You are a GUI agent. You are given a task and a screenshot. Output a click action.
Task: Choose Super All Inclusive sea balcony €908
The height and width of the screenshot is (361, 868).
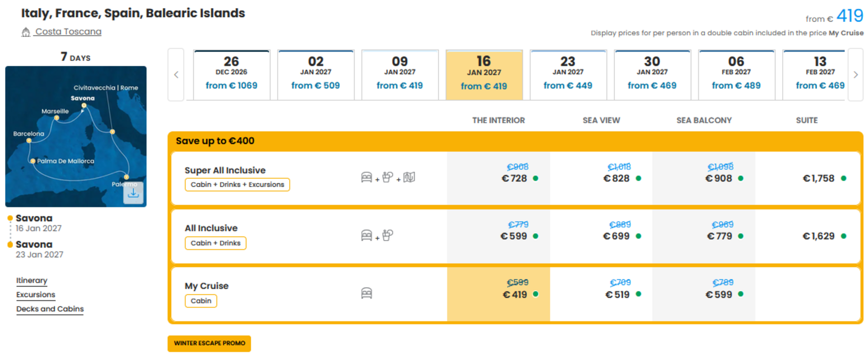click(x=719, y=178)
